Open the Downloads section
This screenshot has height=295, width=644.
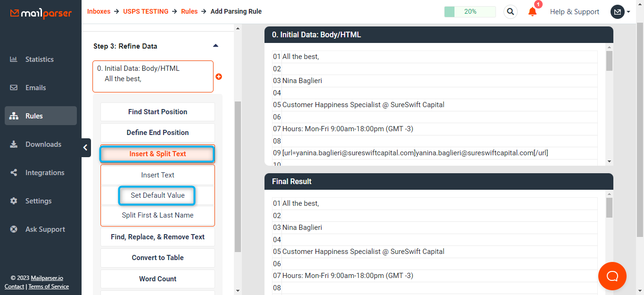(43, 144)
